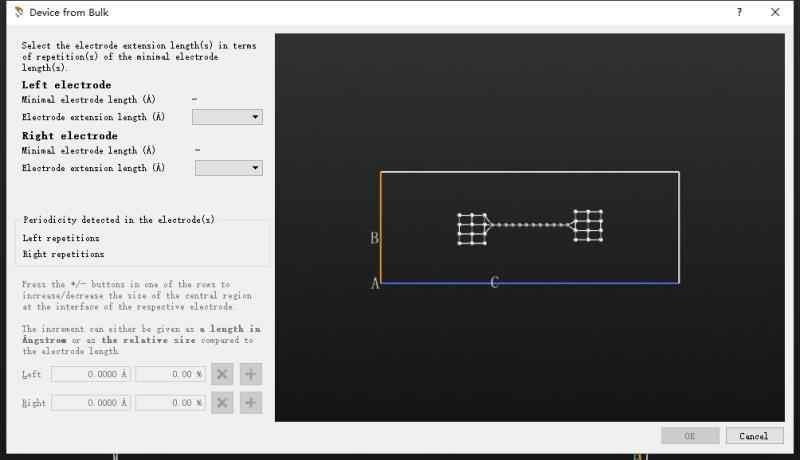
Task: Click the axis label A in preview
Action: click(375, 284)
